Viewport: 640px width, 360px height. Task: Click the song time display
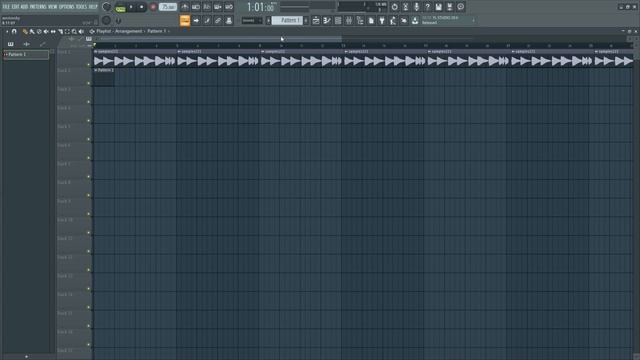coord(260,7)
